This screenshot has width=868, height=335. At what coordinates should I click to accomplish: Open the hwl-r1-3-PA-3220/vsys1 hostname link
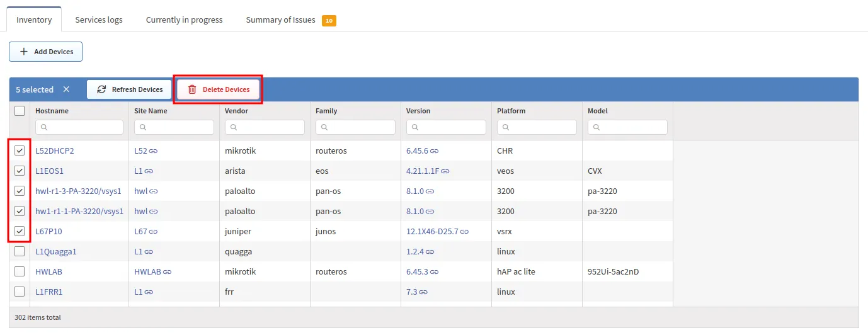(78, 191)
